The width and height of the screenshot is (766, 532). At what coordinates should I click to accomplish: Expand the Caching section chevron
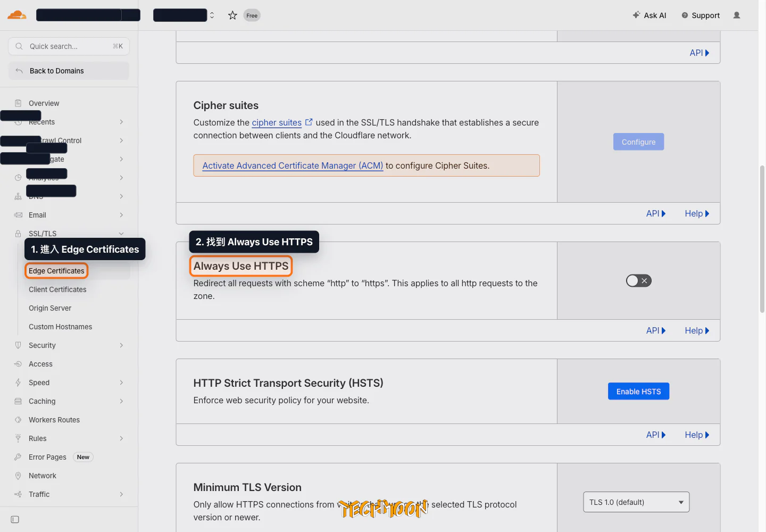(x=121, y=401)
